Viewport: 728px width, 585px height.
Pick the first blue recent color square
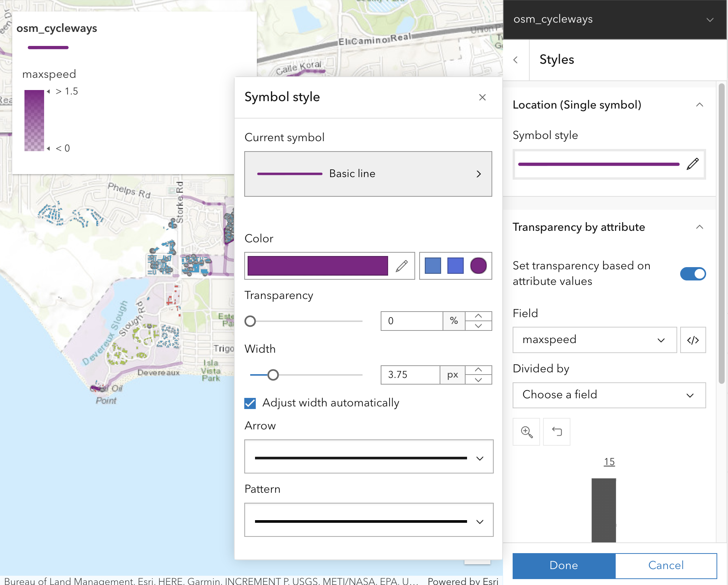(x=433, y=266)
